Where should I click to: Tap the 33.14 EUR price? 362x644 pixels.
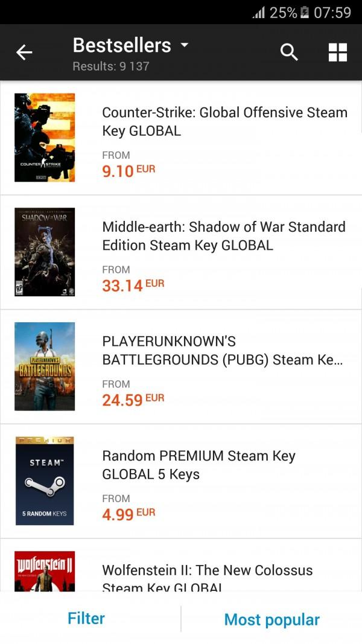coord(133,285)
